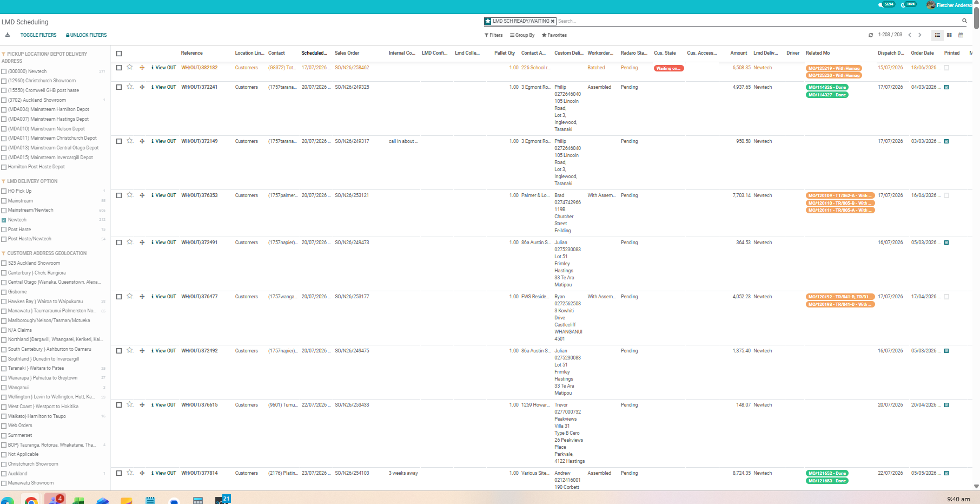Check the Mainstream/Newtech delivery option
This screenshot has width=980, height=504.
pos(4,211)
